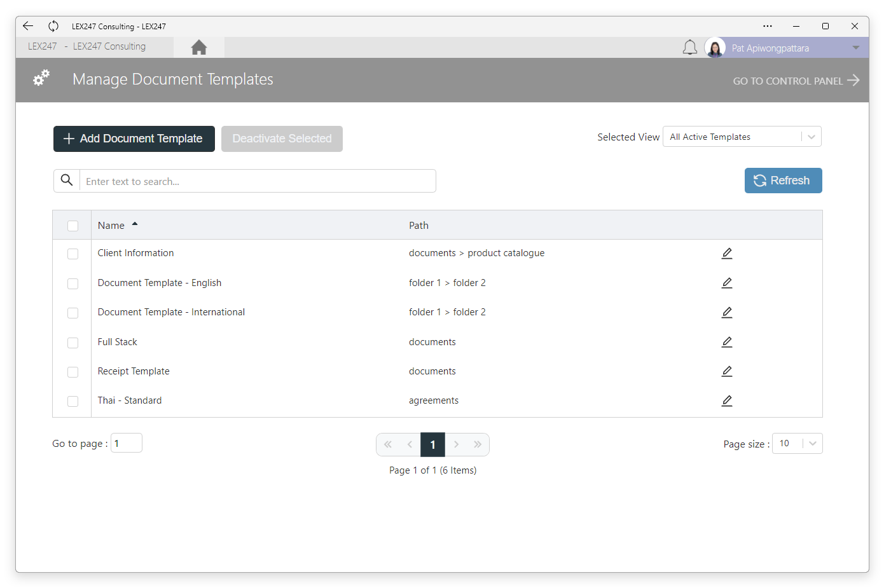Click the Path column header
This screenshot has width=884, height=588.
tap(418, 226)
